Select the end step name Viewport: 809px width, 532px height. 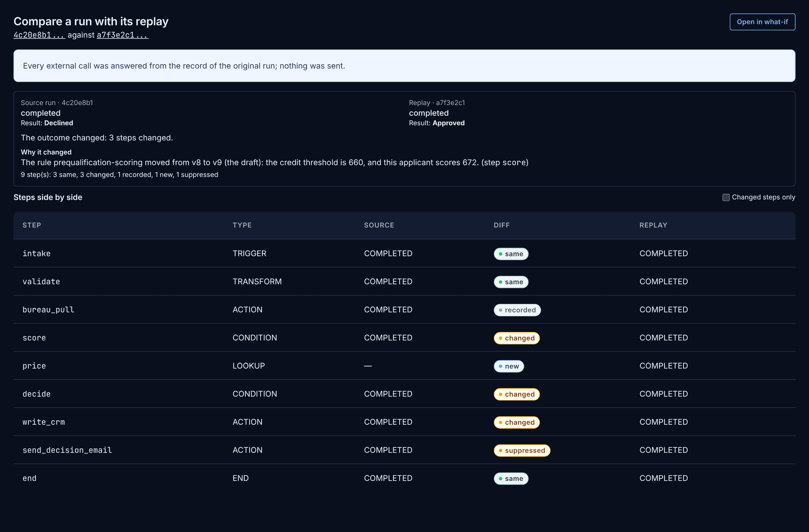tap(30, 479)
